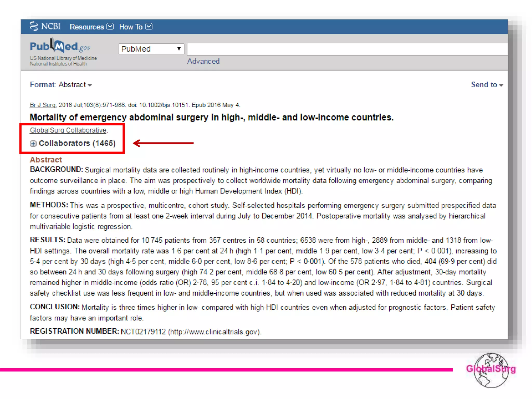This screenshot has height=399, width=532.
Task: Click the article title about emergency abdominal surgery
Action: point(211,117)
